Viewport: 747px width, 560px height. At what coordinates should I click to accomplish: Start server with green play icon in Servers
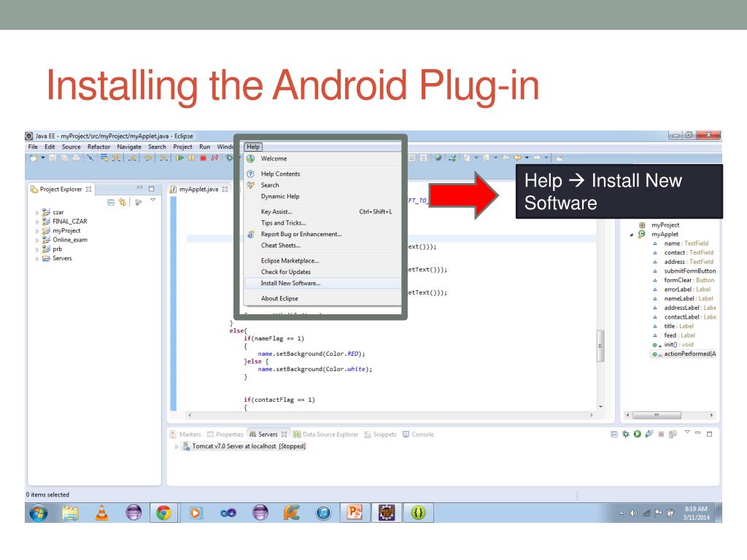(637, 435)
